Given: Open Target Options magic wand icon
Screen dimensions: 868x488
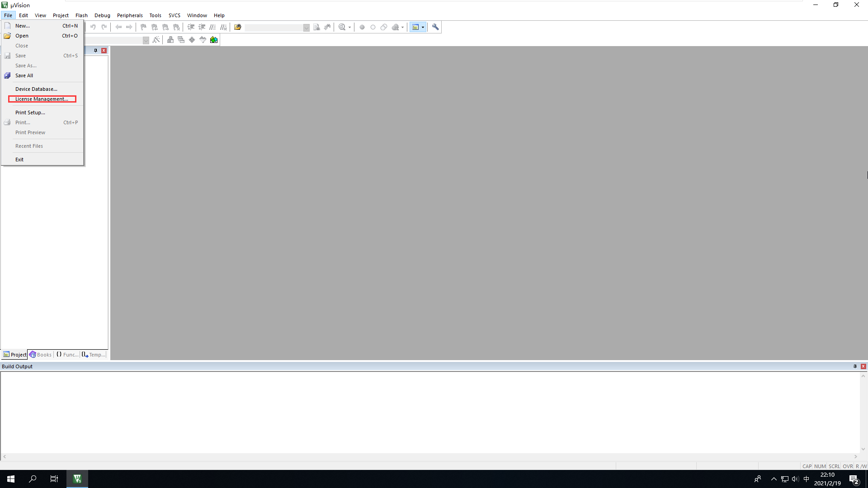Looking at the screenshot, I should coord(156,40).
